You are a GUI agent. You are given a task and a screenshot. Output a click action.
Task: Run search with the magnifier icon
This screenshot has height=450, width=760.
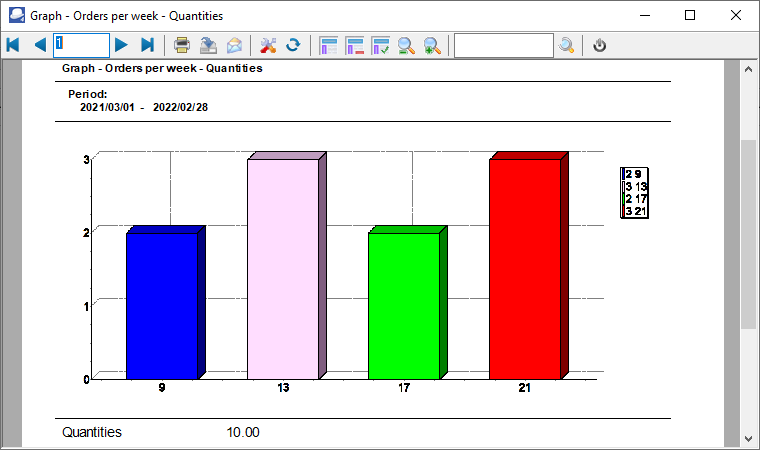click(x=566, y=46)
